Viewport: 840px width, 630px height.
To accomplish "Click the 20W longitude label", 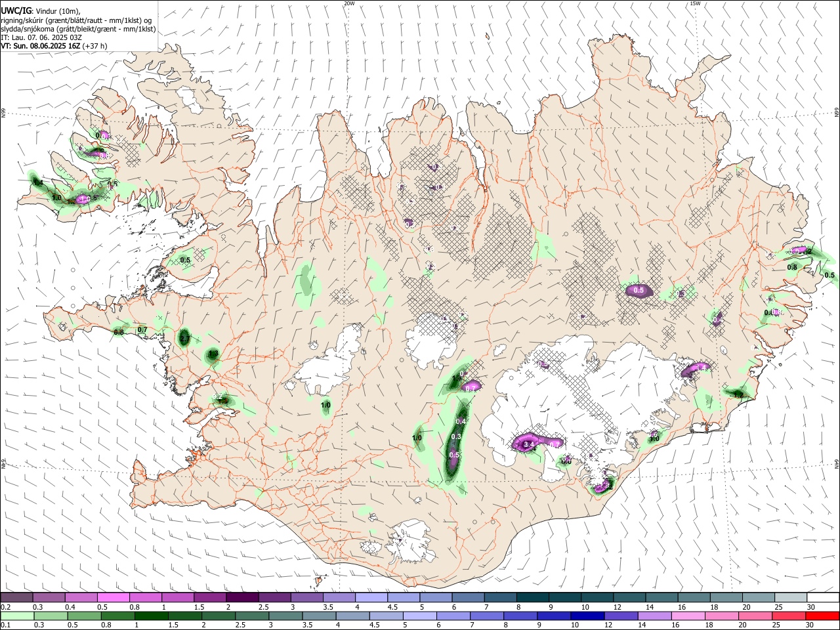I will [x=349, y=3].
